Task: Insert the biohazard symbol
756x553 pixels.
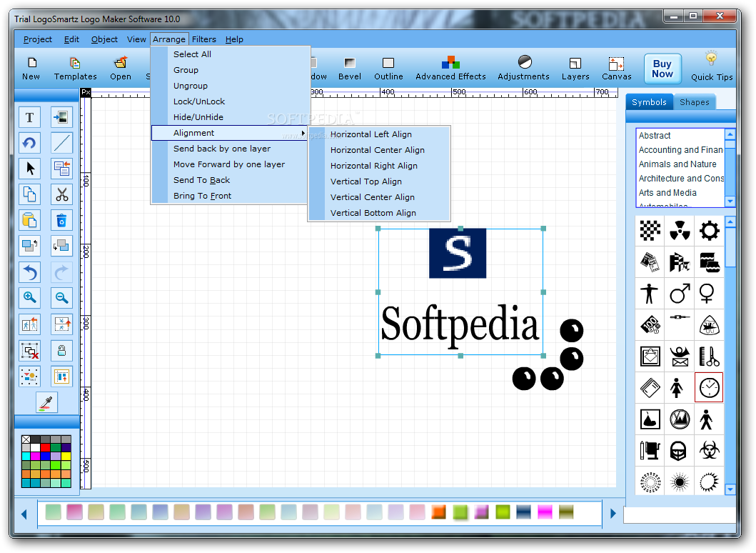Action: tap(709, 450)
